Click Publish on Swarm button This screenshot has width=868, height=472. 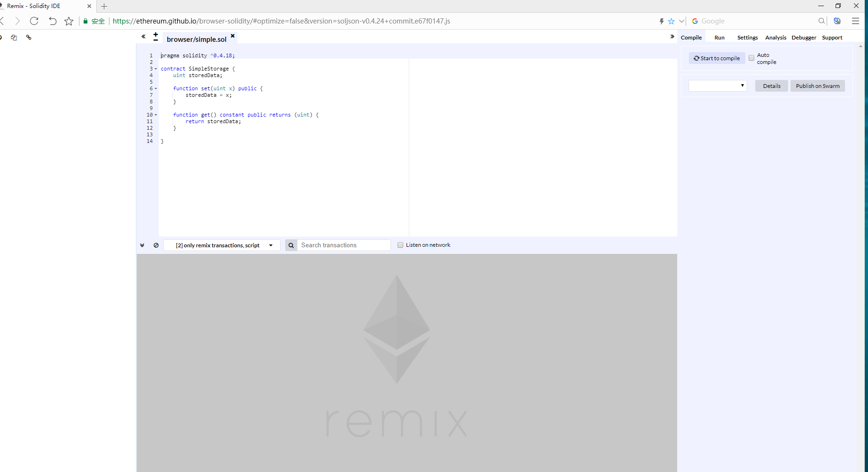click(x=817, y=86)
